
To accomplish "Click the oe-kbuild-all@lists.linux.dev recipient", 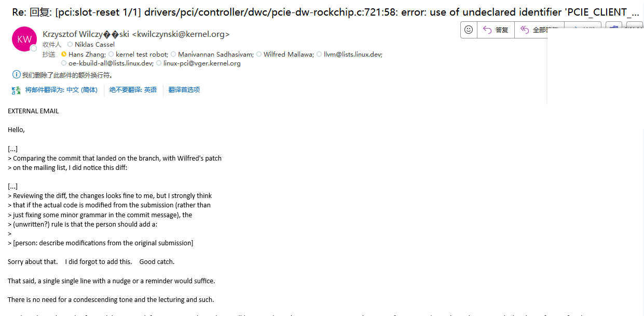I will click(x=111, y=63).
